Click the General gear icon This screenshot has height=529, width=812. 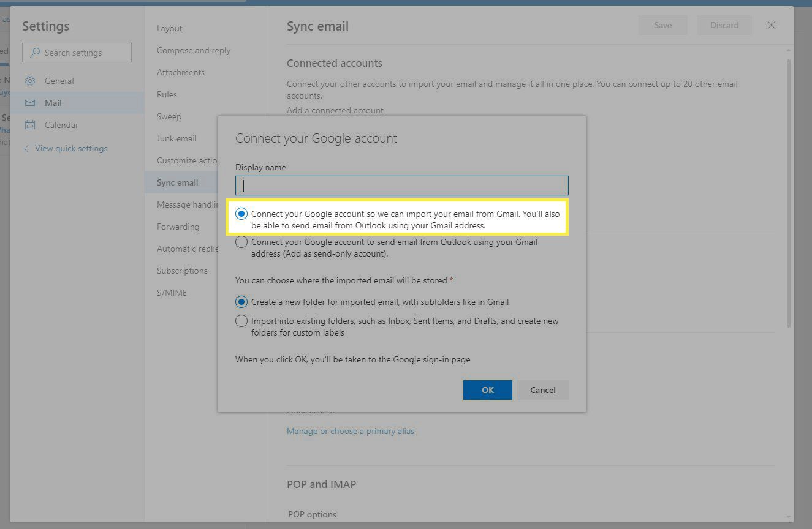click(30, 81)
